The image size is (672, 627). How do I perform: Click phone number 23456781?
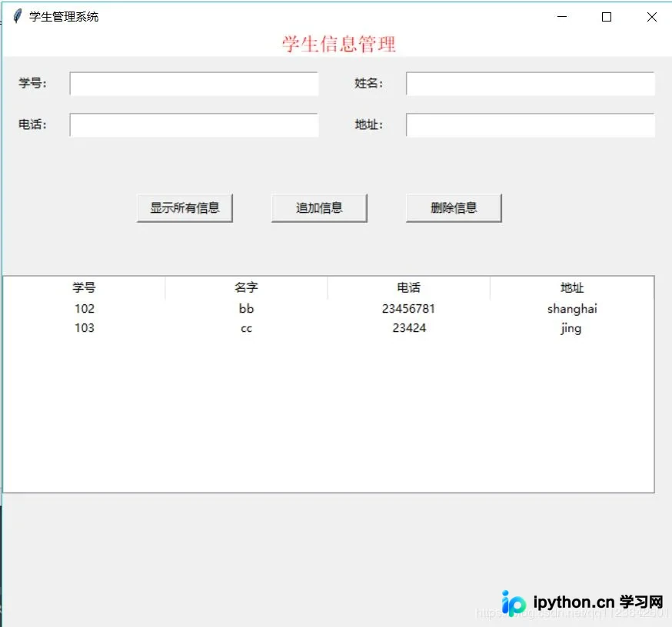[x=408, y=309]
